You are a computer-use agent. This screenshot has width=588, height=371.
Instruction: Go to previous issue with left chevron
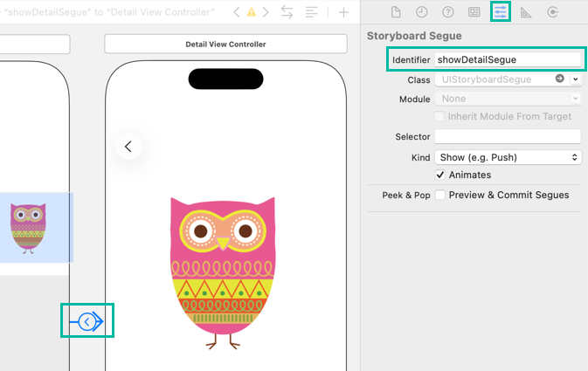pos(236,12)
